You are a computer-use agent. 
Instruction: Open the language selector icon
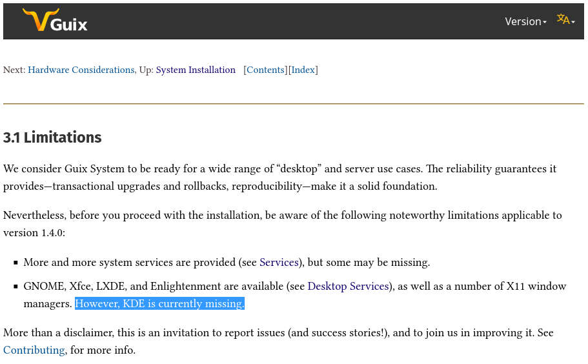coord(566,19)
